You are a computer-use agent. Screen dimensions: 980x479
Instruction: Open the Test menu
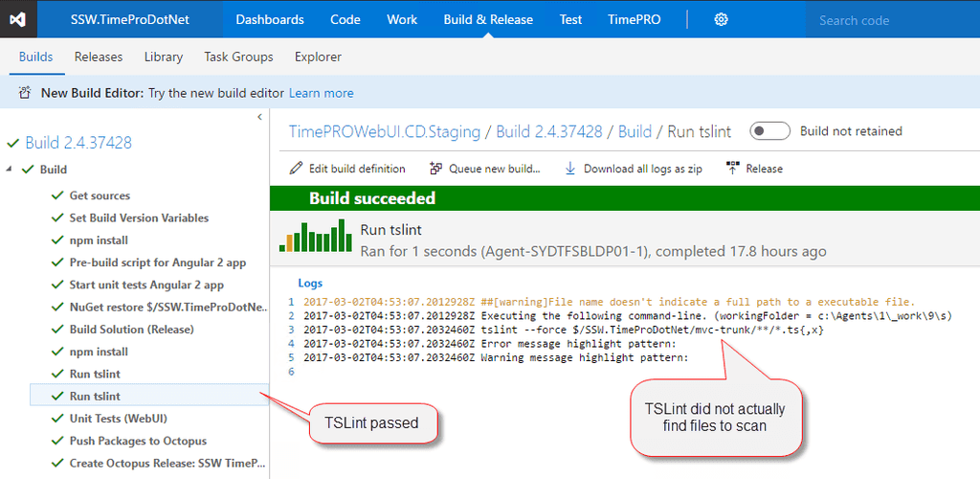[570, 19]
